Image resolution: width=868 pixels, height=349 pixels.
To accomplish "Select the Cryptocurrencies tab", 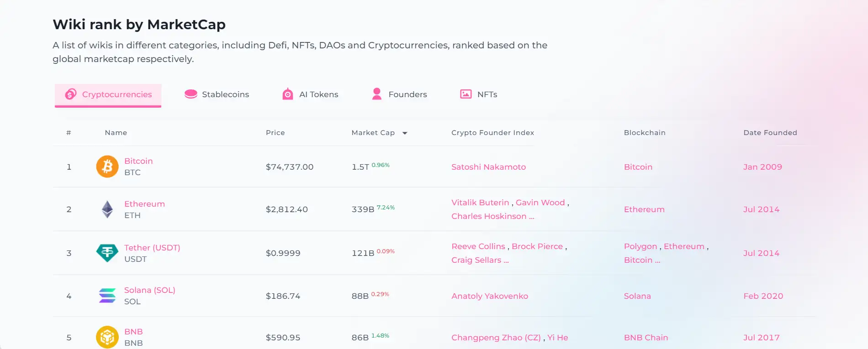I will (108, 94).
